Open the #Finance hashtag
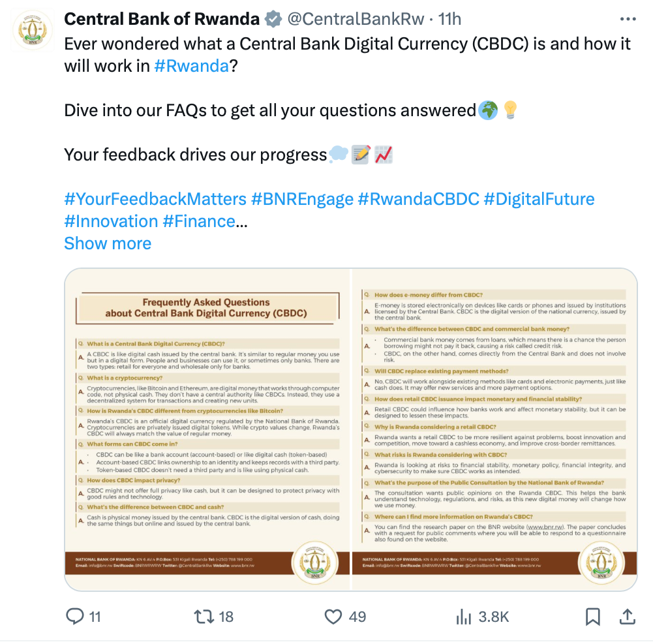 tap(199, 221)
